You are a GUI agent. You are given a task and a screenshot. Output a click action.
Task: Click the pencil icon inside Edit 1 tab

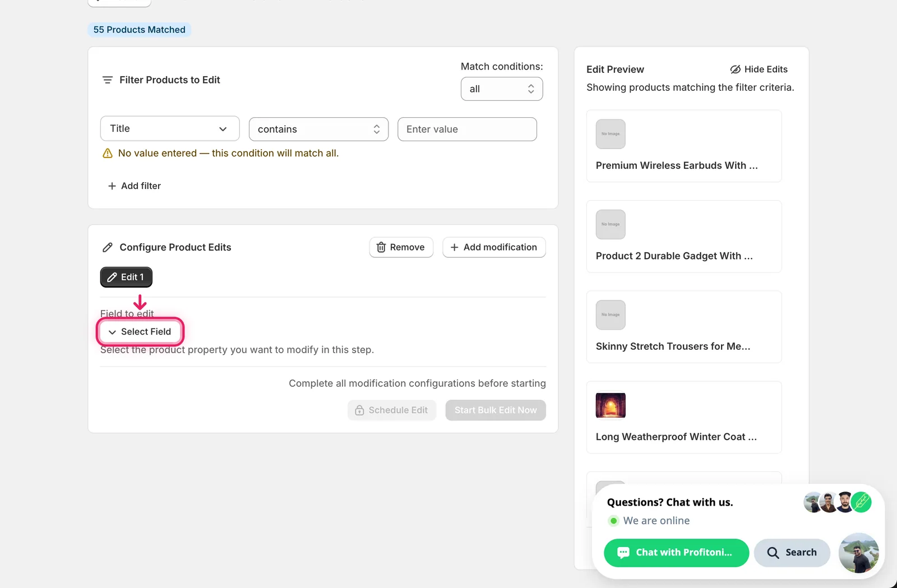click(x=112, y=277)
